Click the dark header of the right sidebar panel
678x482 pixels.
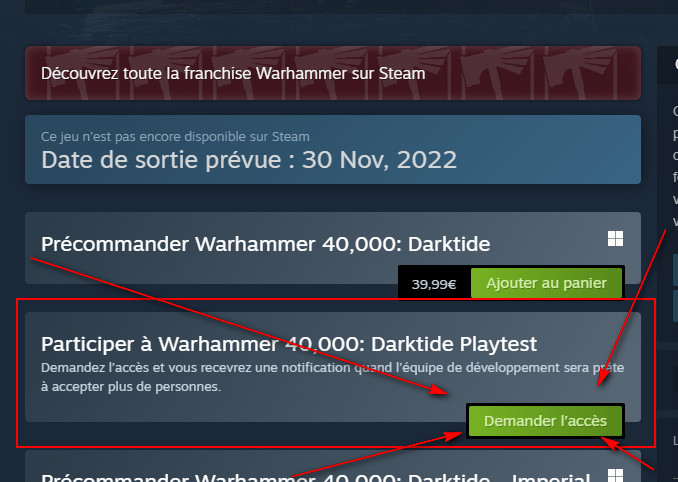668,65
